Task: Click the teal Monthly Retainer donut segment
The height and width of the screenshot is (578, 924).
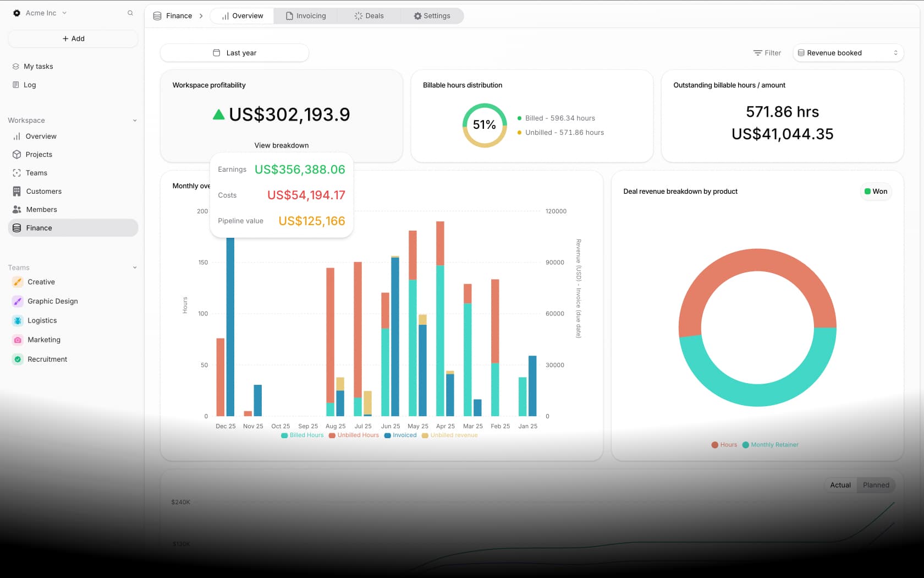Action: (x=757, y=395)
